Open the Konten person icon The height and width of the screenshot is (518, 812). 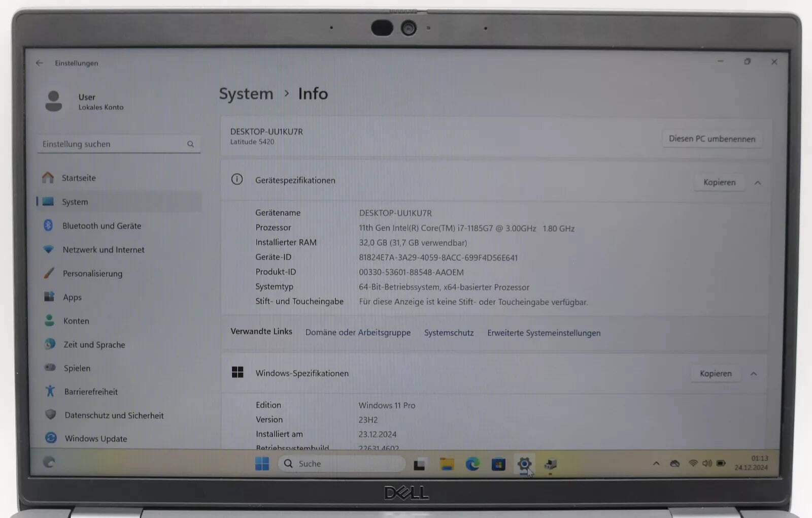point(49,320)
